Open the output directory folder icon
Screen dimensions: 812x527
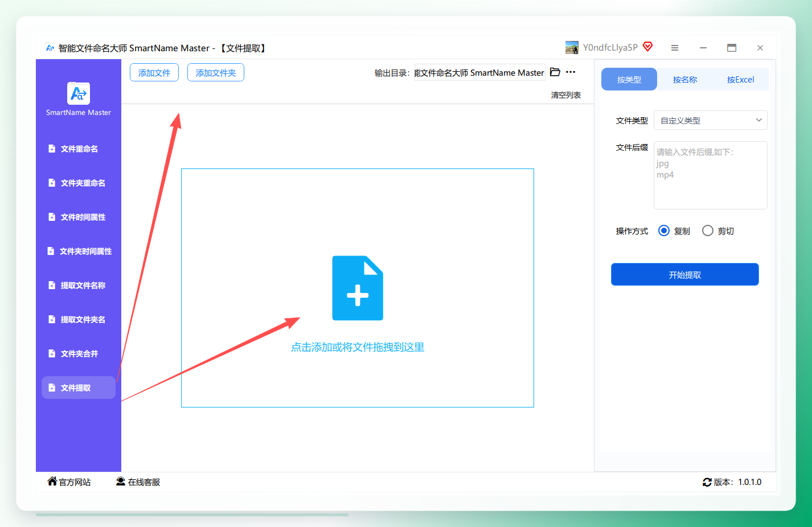pos(555,72)
